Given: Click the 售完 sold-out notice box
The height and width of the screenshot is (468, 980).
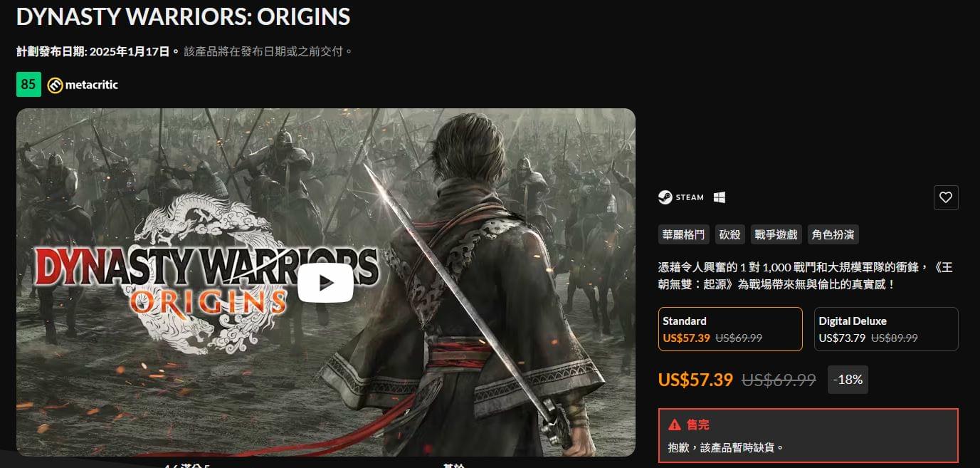Looking at the screenshot, I should pyautogui.click(x=808, y=435).
